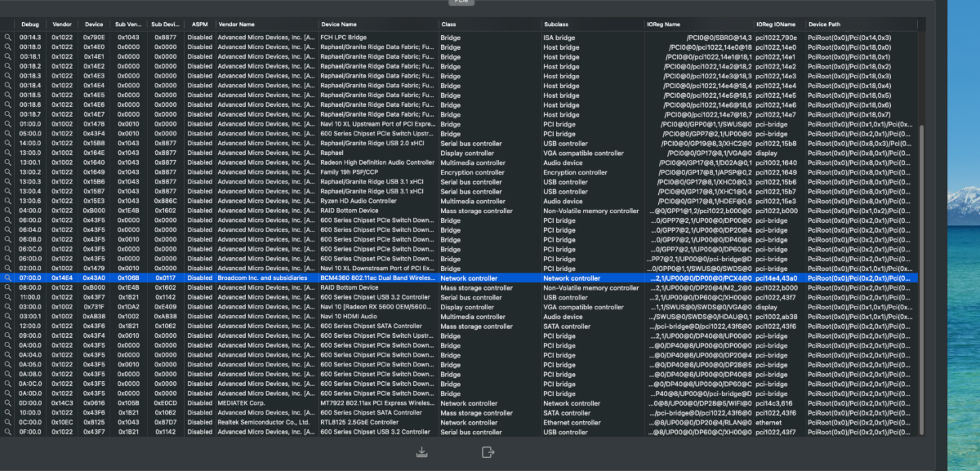Open ASPM dropdown on Broadcom row 07:00.0

[x=198, y=278]
